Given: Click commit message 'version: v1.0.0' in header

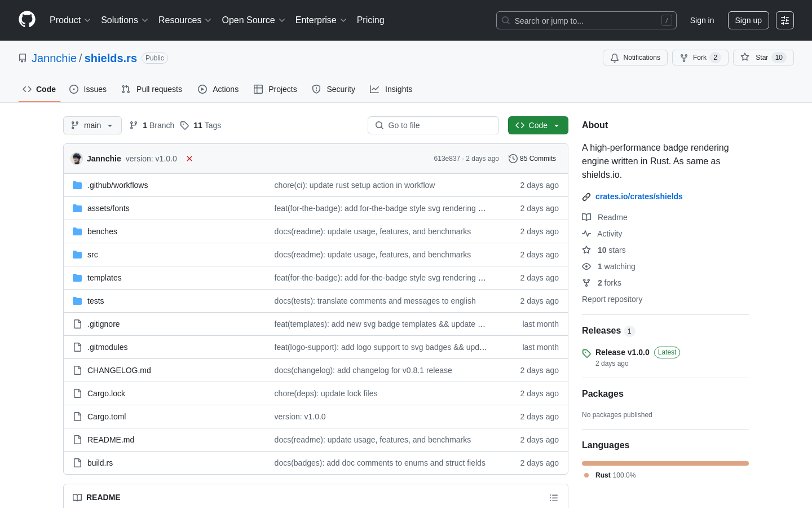Looking at the screenshot, I should tap(151, 159).
